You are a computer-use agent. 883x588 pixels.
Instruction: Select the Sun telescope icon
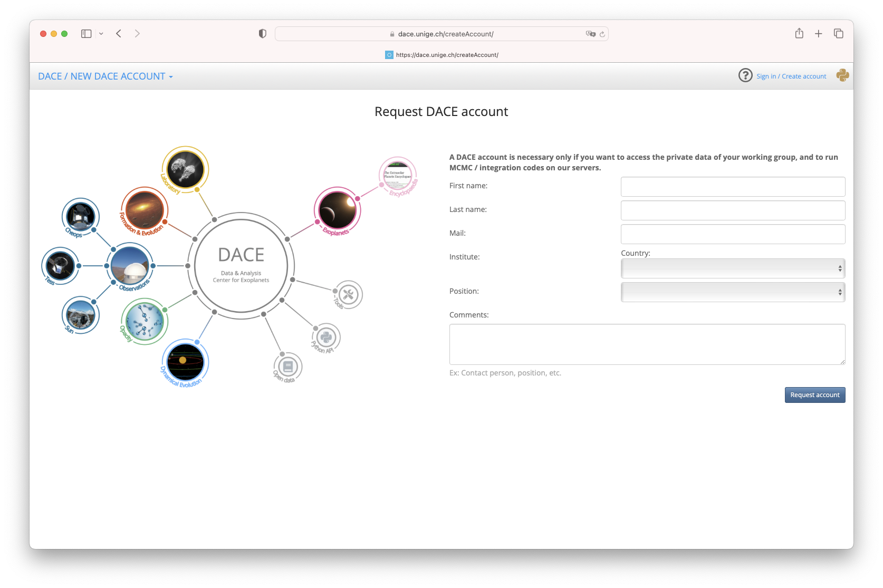click(x=81, y=315)
